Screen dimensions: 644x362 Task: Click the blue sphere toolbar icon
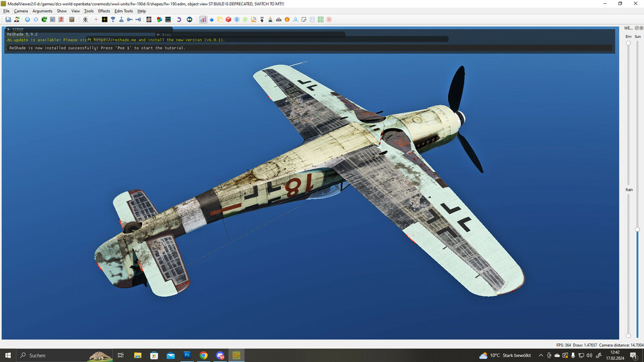click(28, 19)
